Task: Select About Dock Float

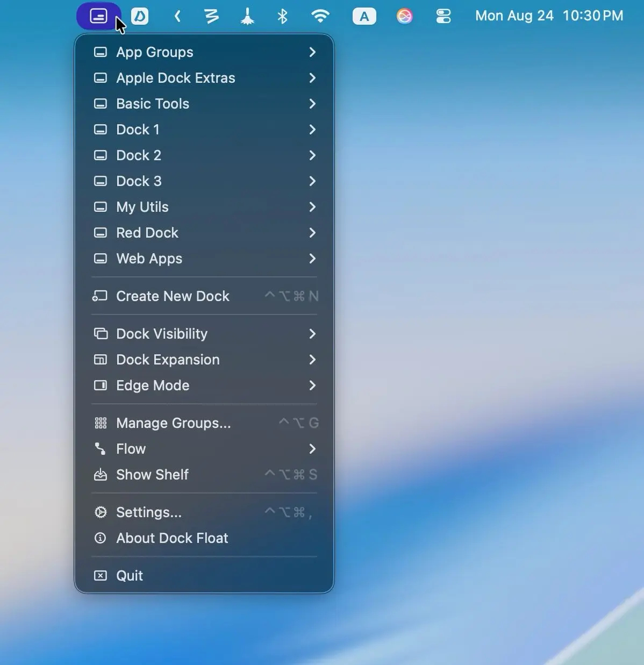Action: click(204, 538)
